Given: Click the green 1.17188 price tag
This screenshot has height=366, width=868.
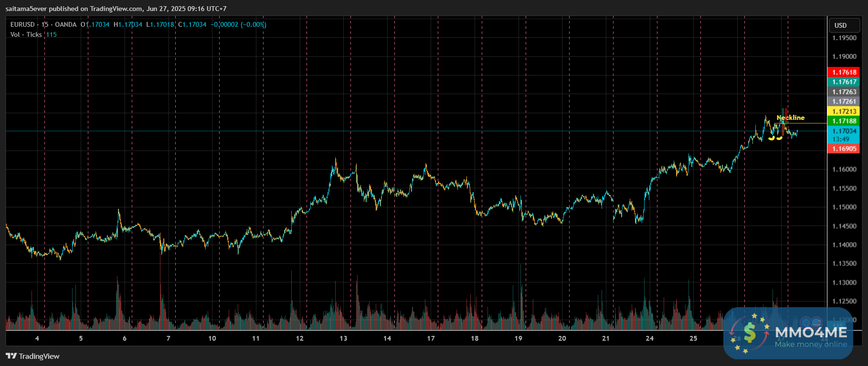Looking at the screenshot, I should (844, 121).
